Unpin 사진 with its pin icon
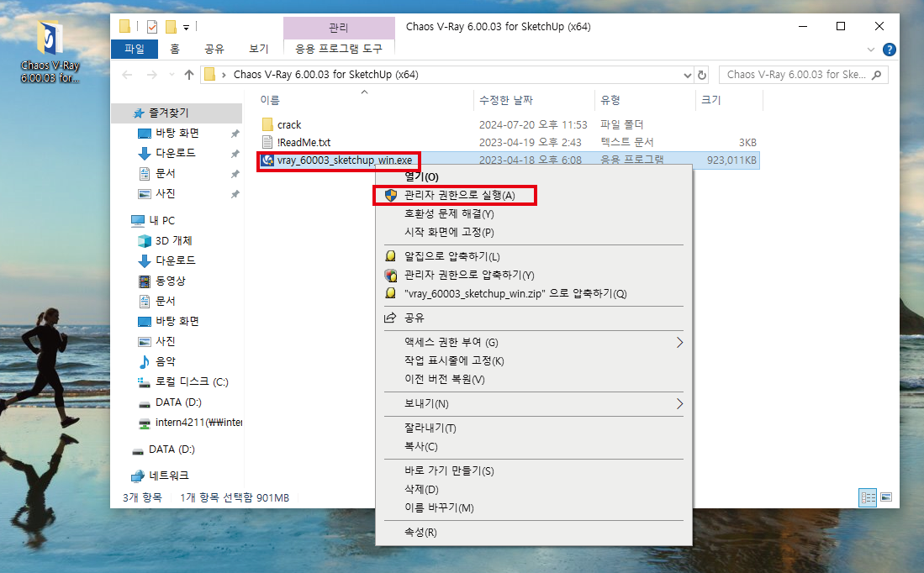Image resolution: width=924 pixels, height=573 pixels. tap(235, 194)
